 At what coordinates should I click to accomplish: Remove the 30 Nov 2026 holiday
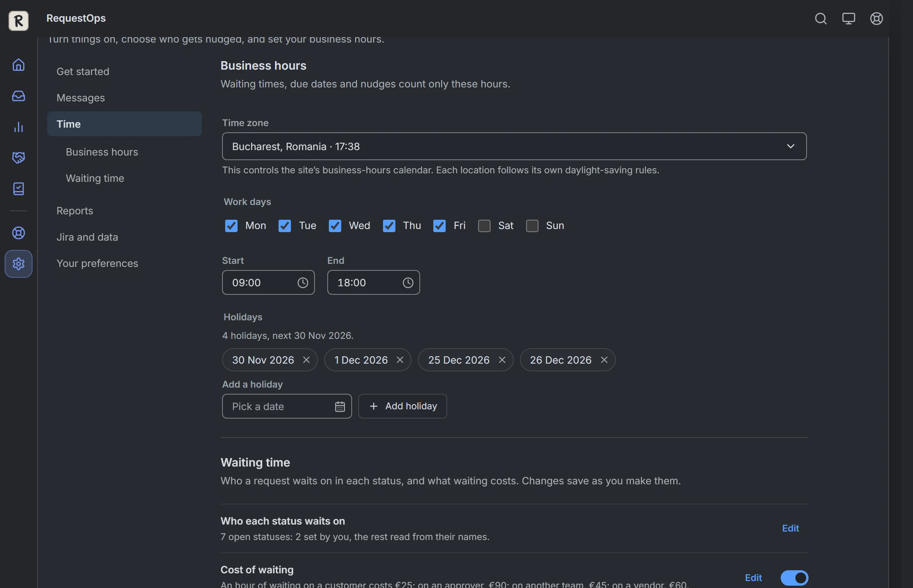(x=306, y=360)
